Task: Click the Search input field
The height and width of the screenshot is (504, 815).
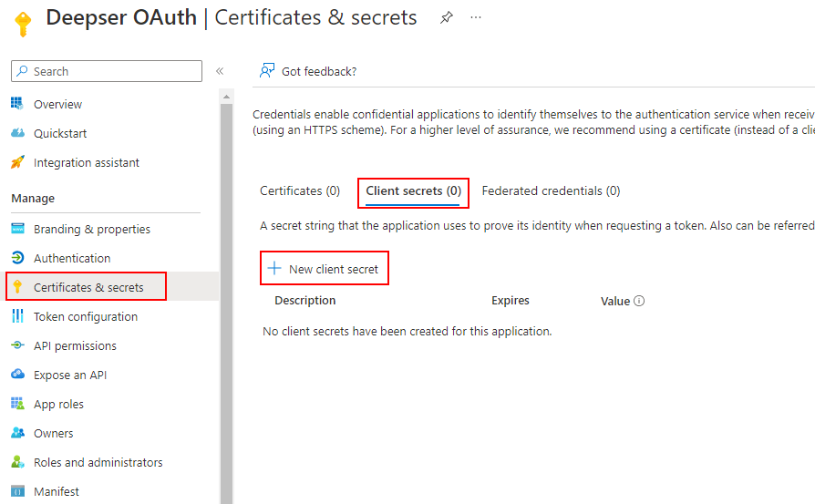Action: point(107,71)
